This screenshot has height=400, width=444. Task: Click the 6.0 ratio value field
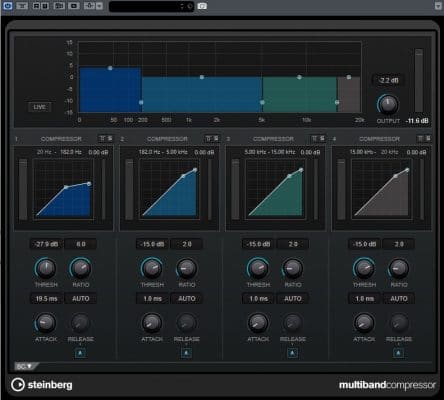click(81, 244)
